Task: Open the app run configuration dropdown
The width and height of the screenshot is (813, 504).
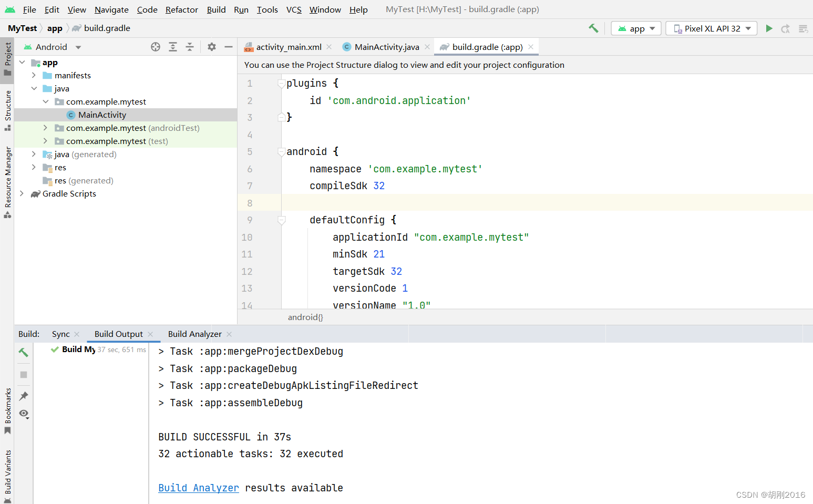Action: 636,28
